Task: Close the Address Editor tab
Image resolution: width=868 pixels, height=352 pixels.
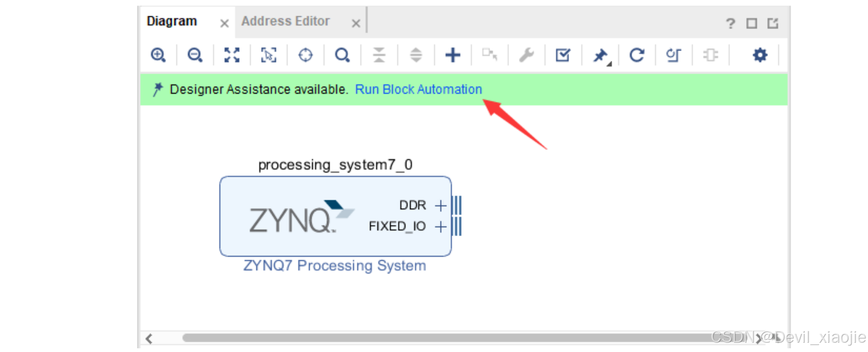Action: (356, 23)
